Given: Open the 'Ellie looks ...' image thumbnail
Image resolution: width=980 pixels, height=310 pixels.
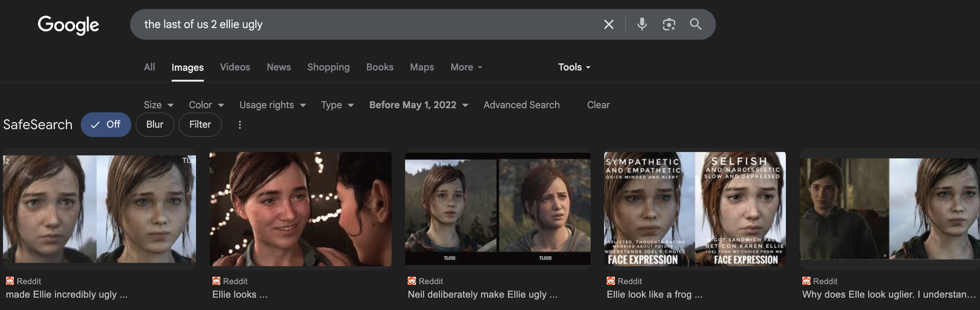Looking at the screenshot, I should coord(300,209).
